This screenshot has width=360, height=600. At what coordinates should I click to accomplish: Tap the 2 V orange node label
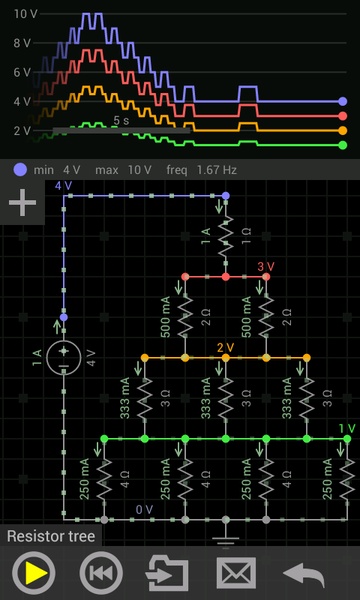(225, 347)
